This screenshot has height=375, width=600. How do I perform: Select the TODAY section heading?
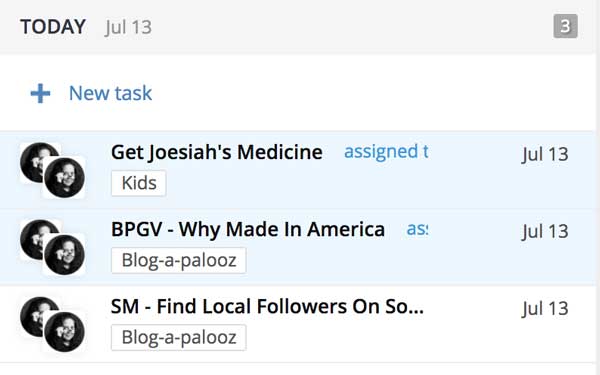pos(53,27)
